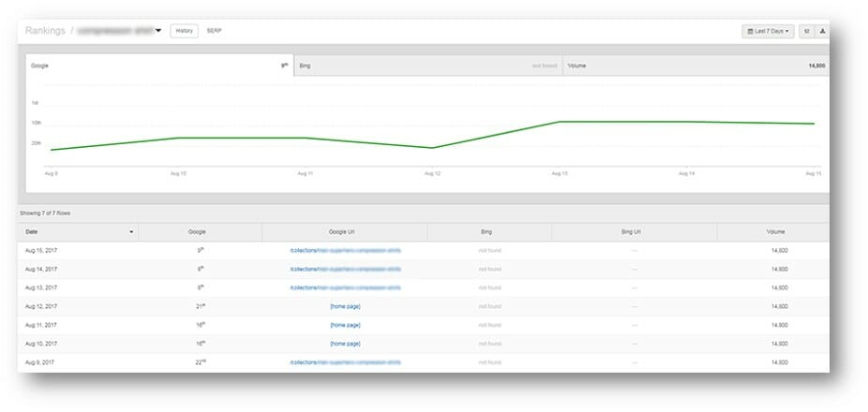Open Aug 11 home page URL link
Viewport: 868px width, 412px height.
pos(345,325)
